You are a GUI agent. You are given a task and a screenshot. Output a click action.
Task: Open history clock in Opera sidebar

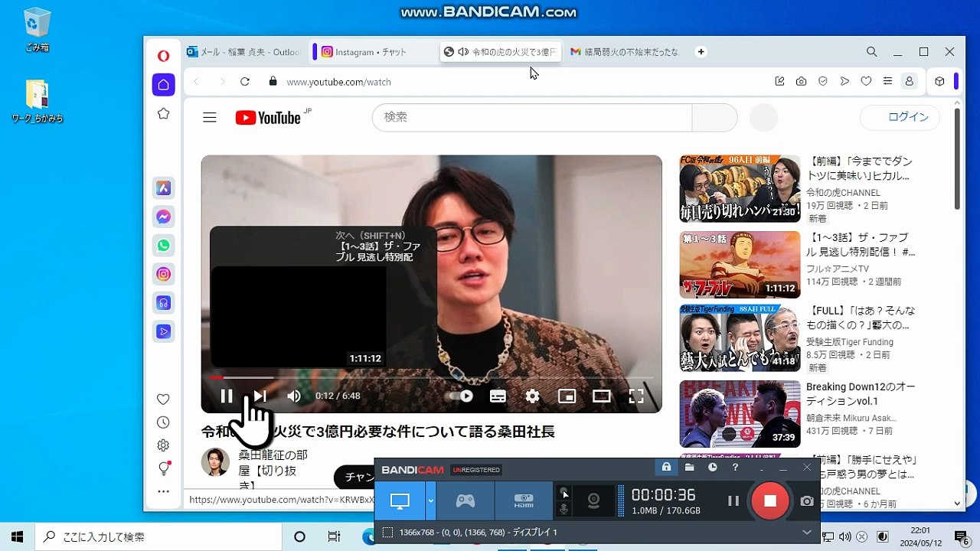(163, 422)
